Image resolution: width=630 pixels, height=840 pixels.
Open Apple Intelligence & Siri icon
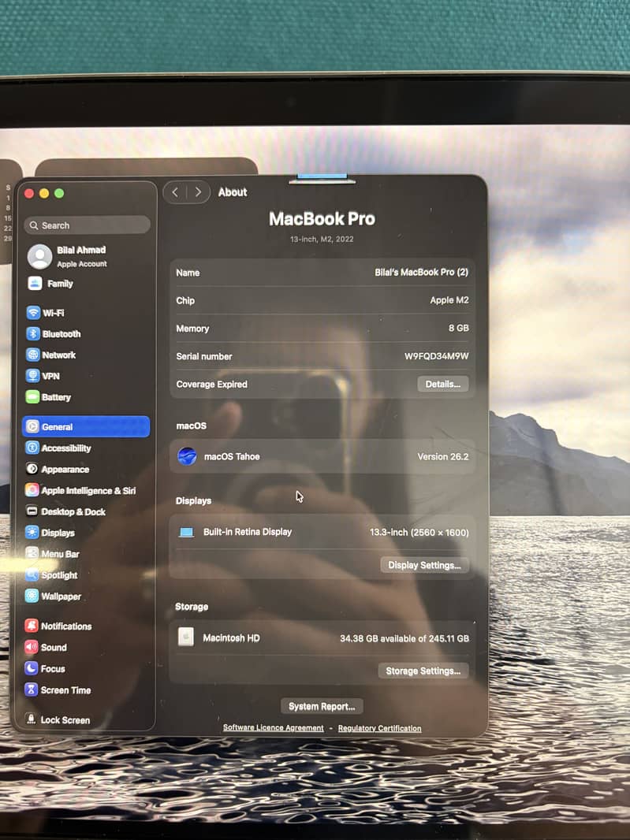[32, 490]
